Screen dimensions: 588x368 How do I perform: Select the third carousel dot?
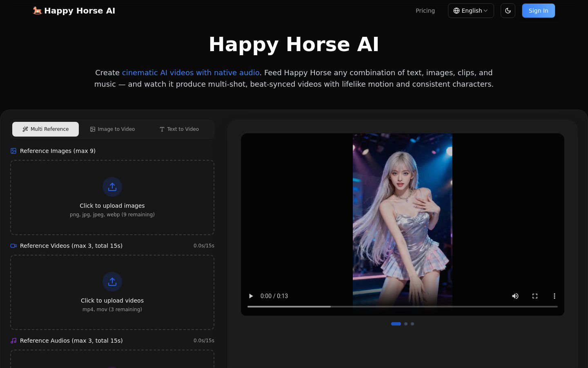tap(412, 324)
